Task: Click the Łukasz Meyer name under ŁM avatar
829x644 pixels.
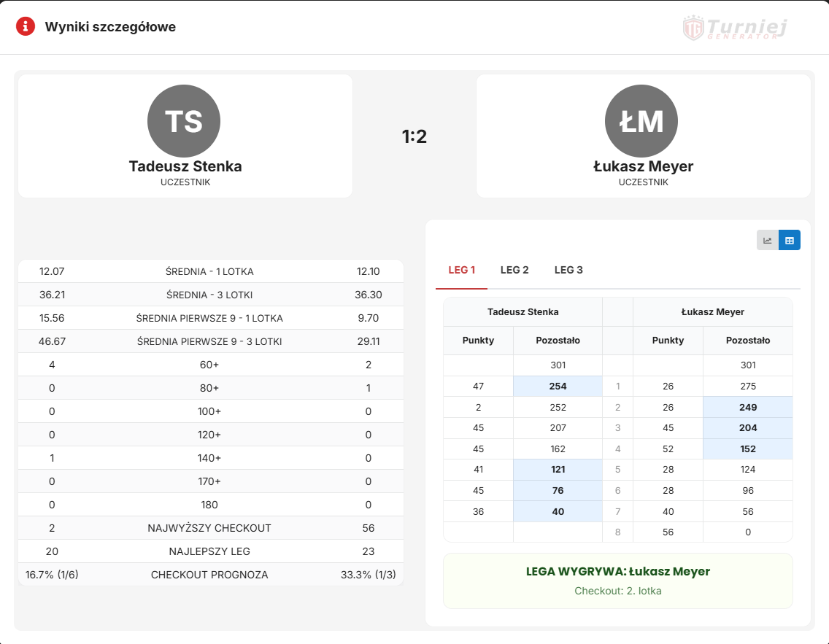Action: tap(644, 166)
